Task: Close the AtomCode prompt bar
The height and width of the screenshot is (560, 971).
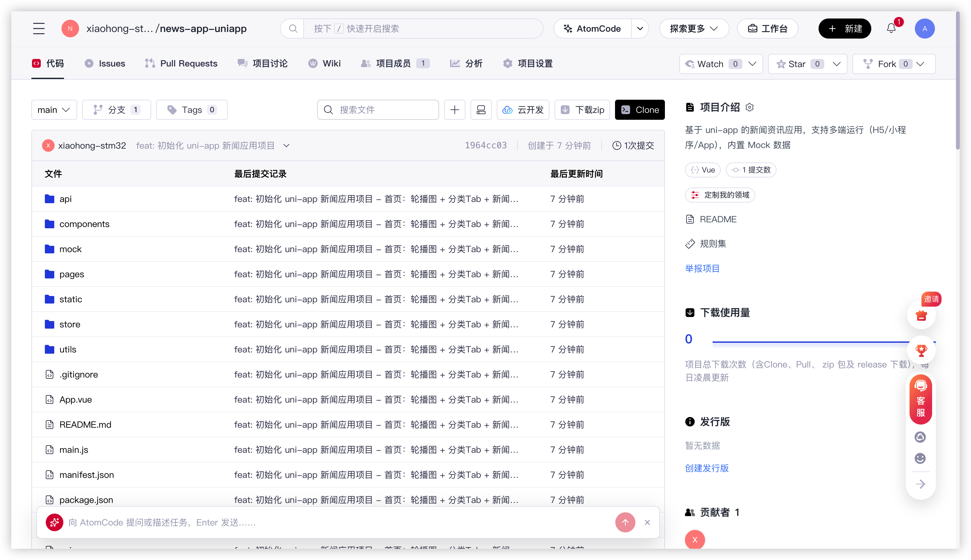Action: click(647, 522)
